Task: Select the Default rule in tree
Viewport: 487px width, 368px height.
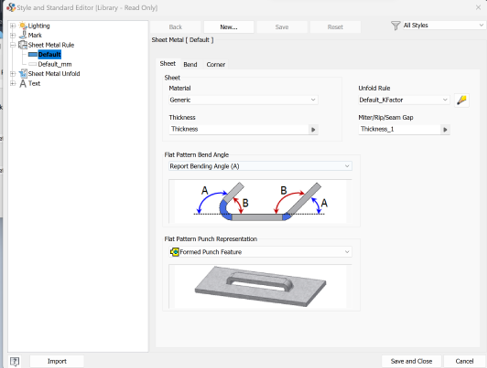Action: click(49, 54)
